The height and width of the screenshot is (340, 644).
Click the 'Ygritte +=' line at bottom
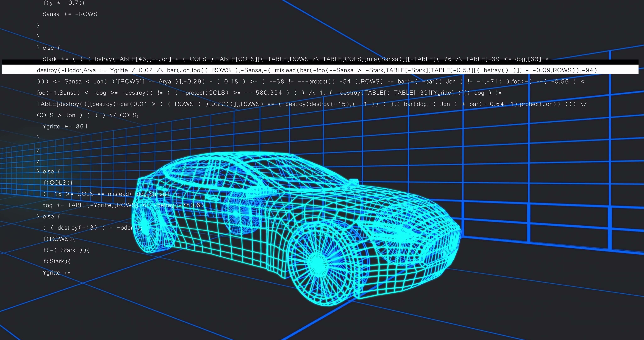coord(56,273)
